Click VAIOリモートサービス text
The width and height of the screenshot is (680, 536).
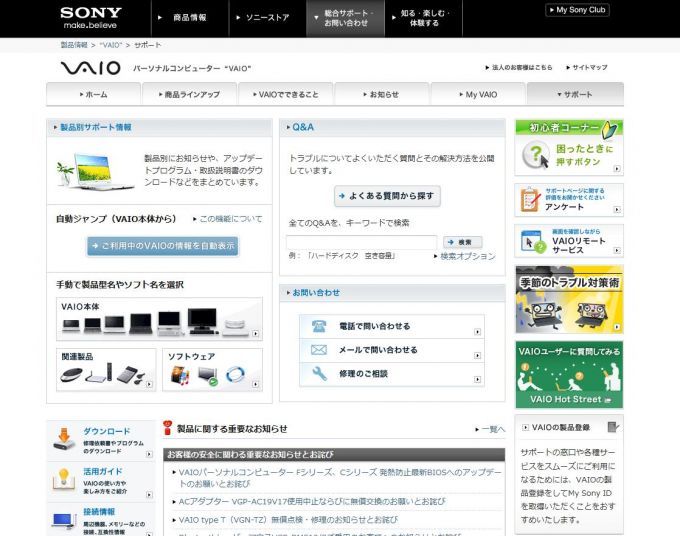point(579,245)
